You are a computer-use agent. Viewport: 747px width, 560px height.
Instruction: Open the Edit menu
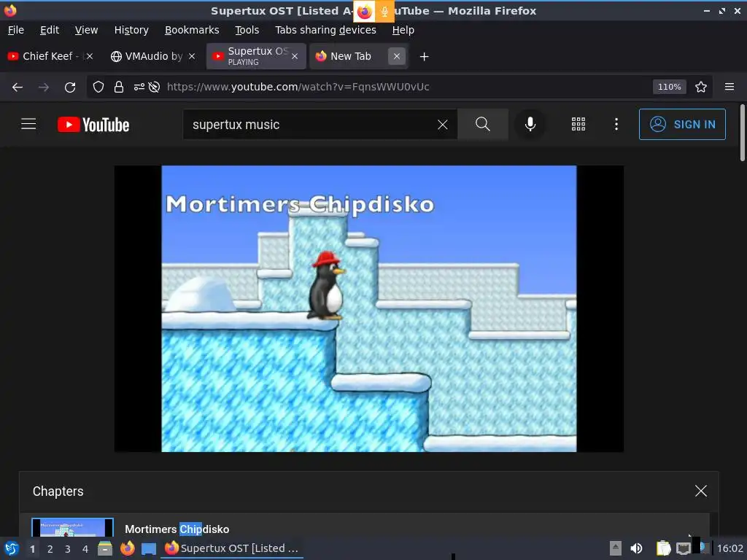pyautogui.click(x=50, y=30)
